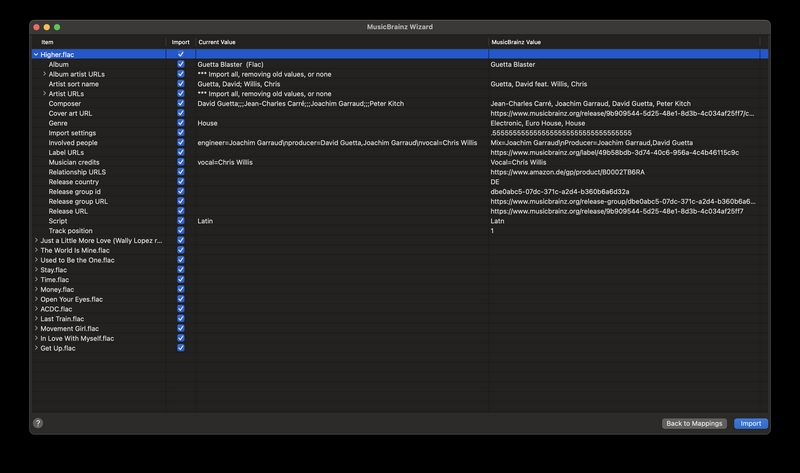Expand ACDC.flac row
Image resolution: width=800 pixels, height=473 pixels.
36,309
